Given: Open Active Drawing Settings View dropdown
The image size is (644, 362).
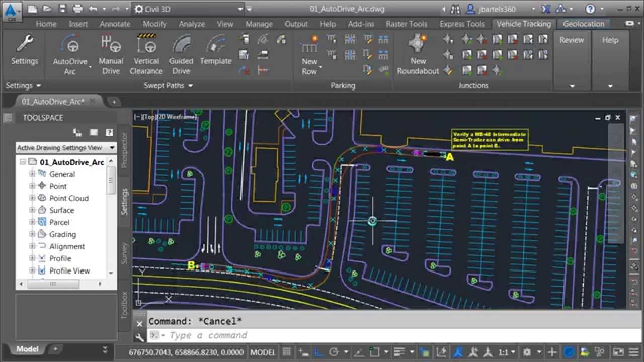Looking at the screenshot, I should 66,147.
